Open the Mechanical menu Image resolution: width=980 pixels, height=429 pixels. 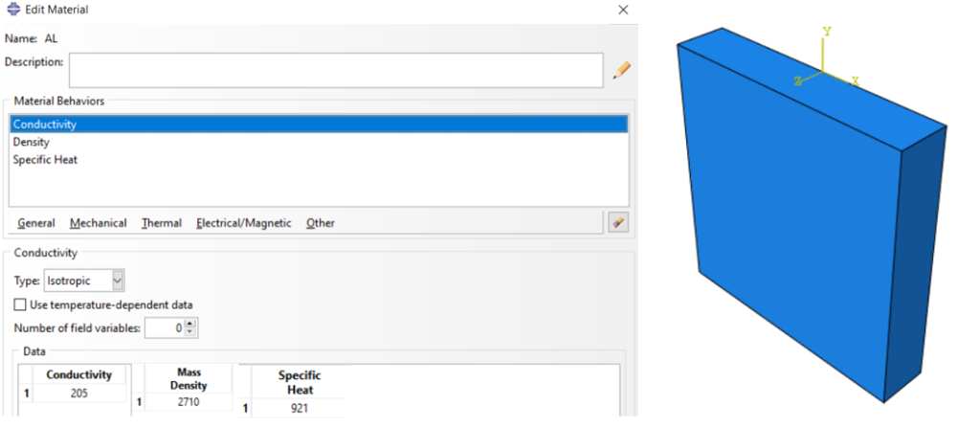99,223
